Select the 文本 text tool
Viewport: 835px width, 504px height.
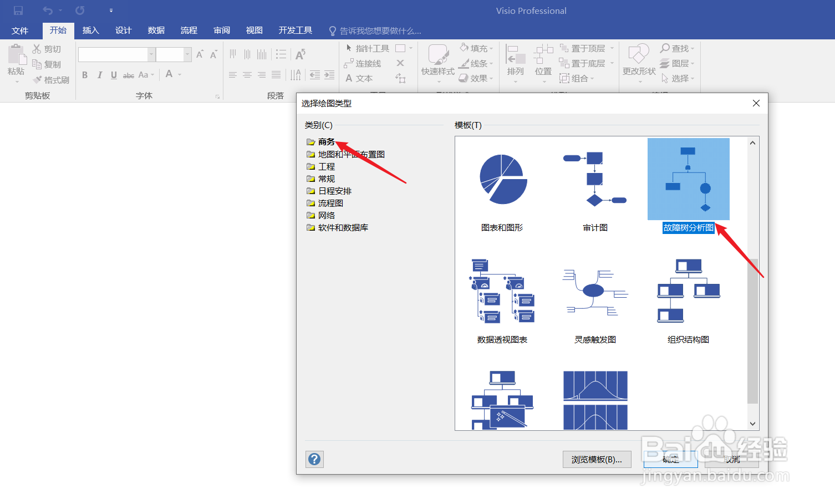(x=359, y=78)
